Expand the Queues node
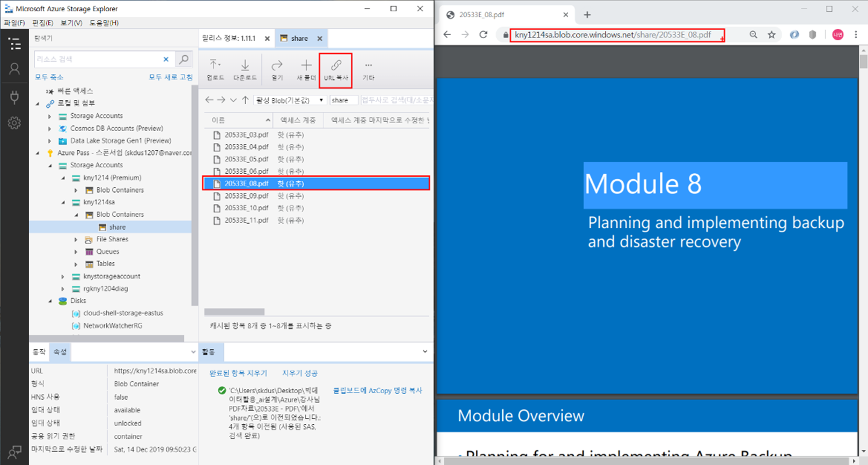Viewport: 868px width, 465px height. (76, 252)
